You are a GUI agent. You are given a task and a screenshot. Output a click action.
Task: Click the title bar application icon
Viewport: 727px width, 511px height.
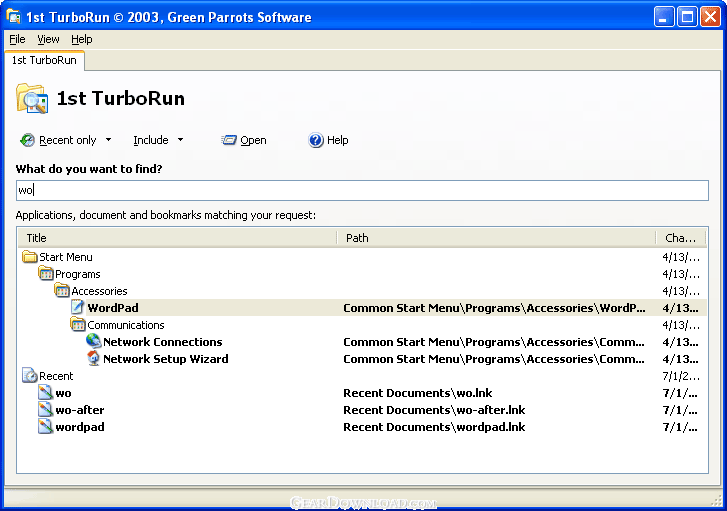point(13,17)
